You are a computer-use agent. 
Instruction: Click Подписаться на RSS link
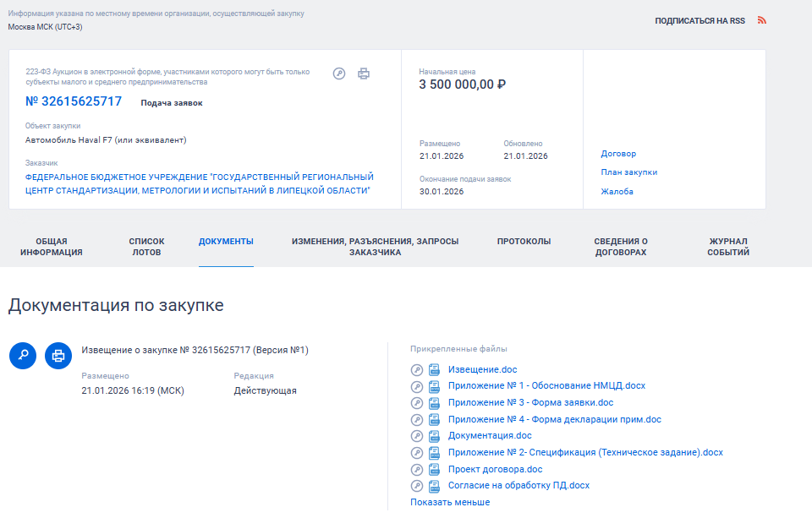click(x=700, y=21)
